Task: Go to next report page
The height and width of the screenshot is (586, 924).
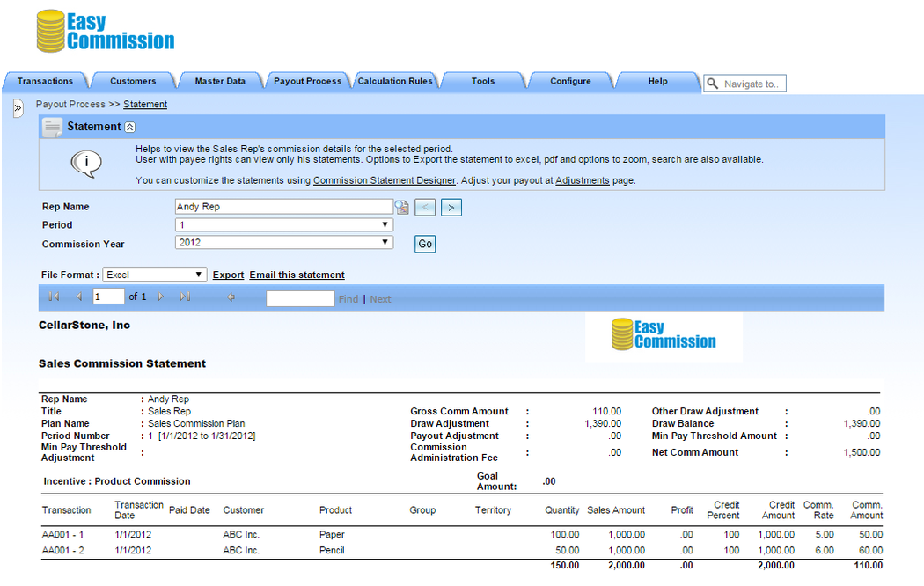Action: (x=161, y=297)
